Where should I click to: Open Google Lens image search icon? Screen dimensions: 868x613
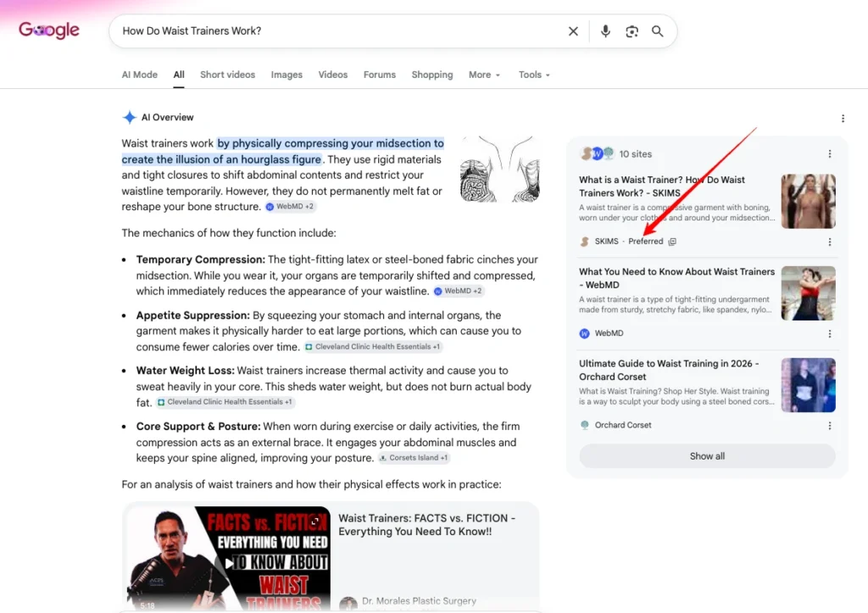[632, 31]
